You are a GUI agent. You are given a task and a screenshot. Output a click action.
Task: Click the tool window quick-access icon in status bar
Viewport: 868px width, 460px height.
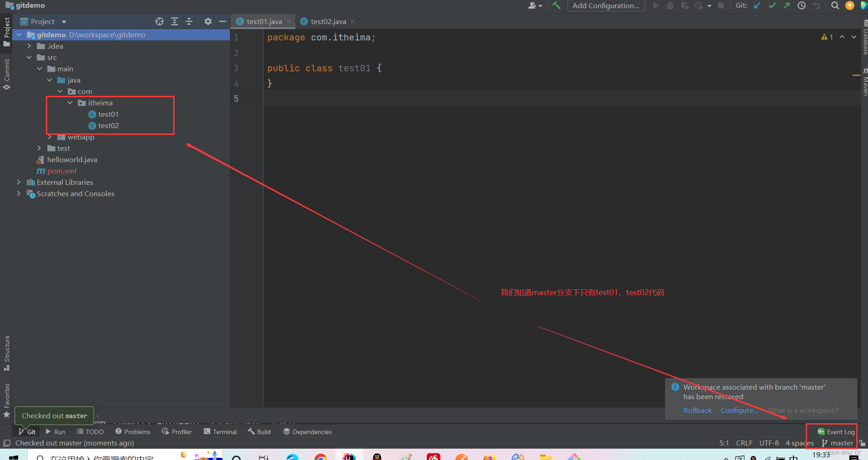click(x=6, y=443)
